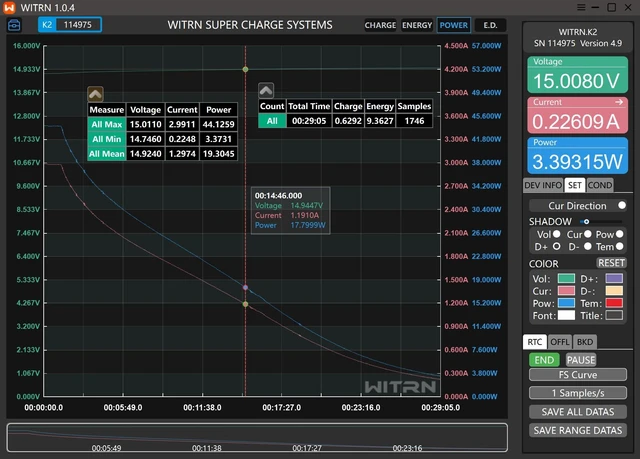Click the current direction arrow icon
The image size is (640, 459).
pyautogui.click(x=619, y=102)
